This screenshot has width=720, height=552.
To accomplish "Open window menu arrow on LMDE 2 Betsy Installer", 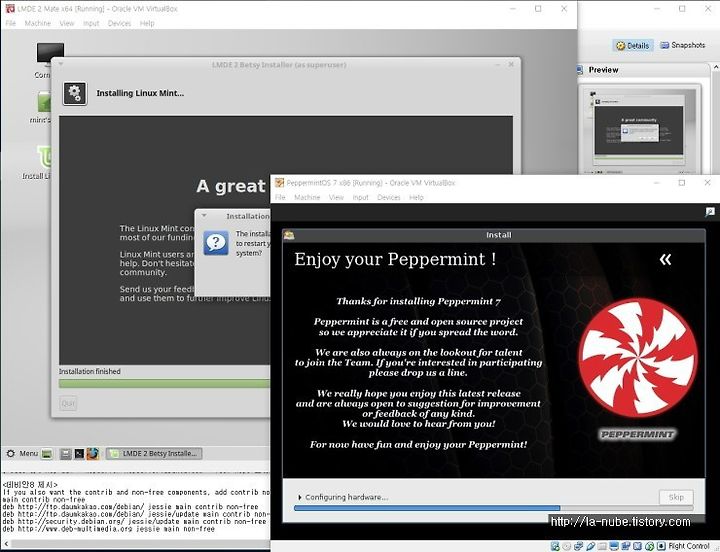I will click(61, 64).
